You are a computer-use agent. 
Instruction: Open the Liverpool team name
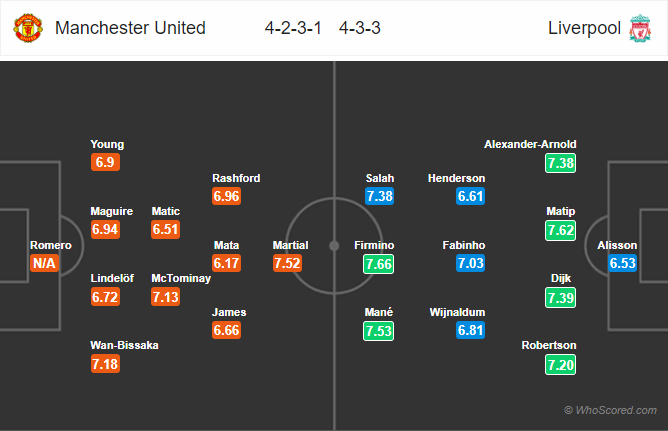[x=584, y=28]
